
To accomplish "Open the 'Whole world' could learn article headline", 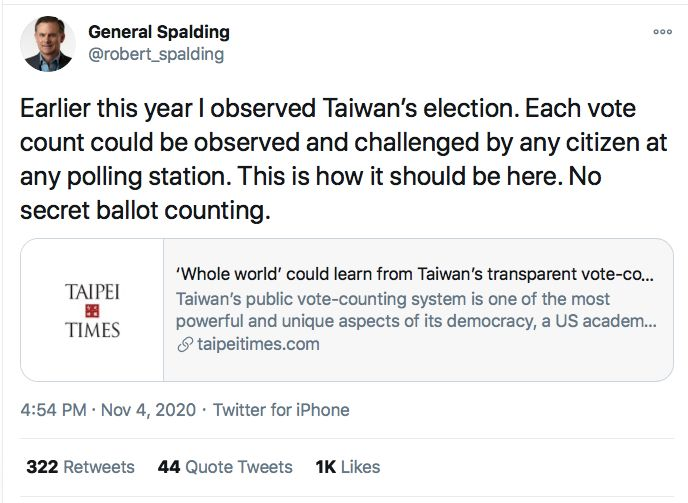I will point(415,274).
